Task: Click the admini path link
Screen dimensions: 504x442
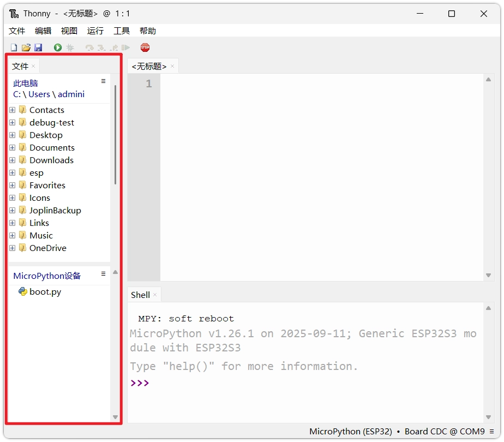Action: pyautogui.click(x=71, y=94)
